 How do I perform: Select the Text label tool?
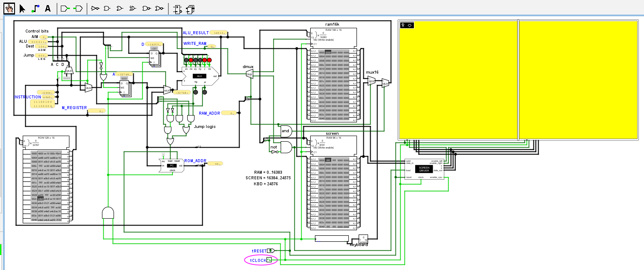48,8
